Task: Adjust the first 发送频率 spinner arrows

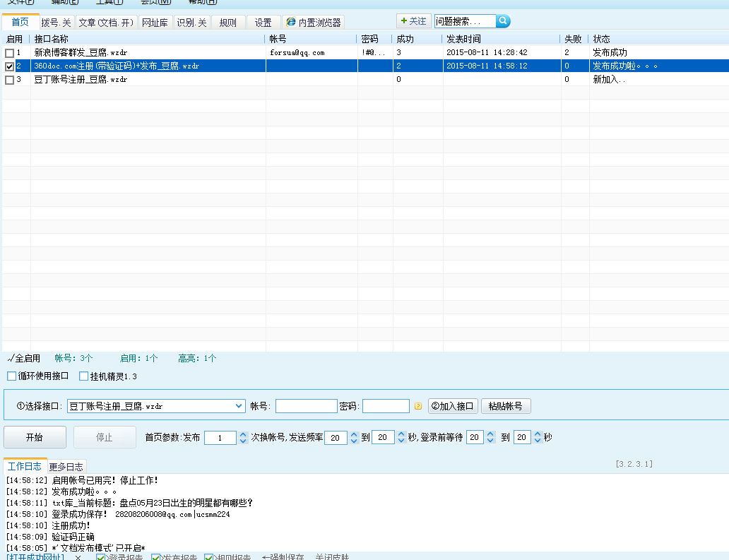Action: [353, 438]
